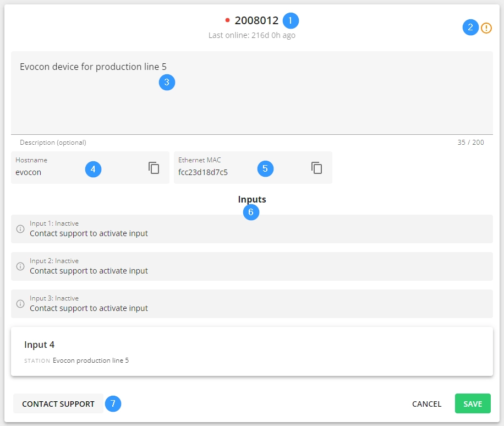Click the '35 / 200' character counter
The height and width of the screenshot is (426, 504).
coord(470,143)
